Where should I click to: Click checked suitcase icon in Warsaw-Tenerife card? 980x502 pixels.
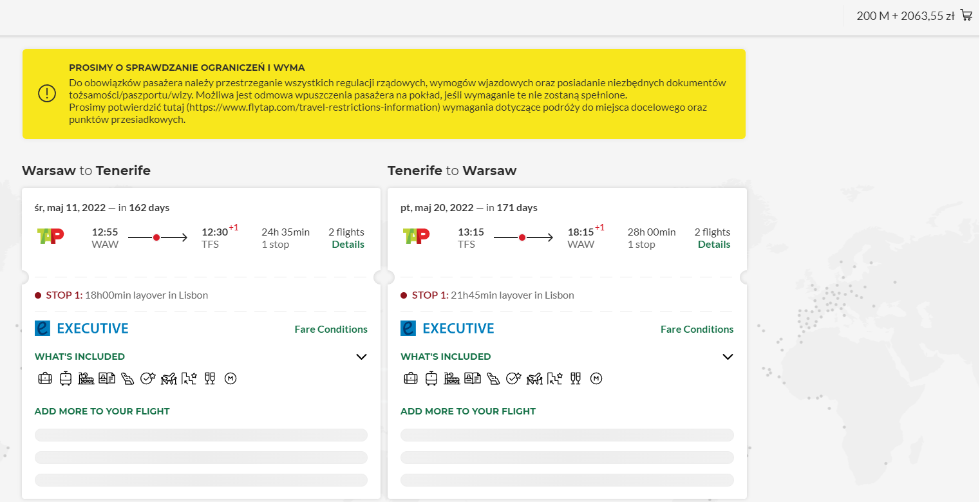(65, 378)
